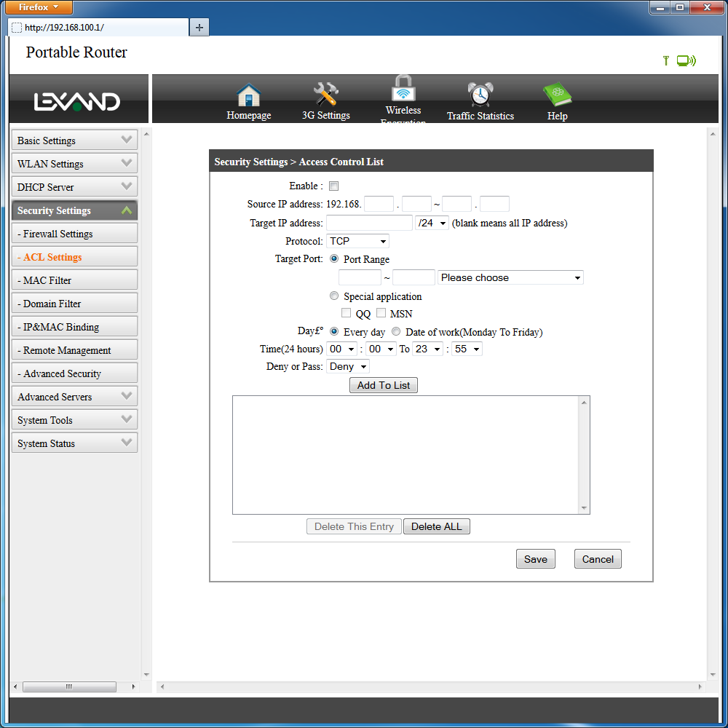Image resolution: width=728 pixels, height=728 pixels.
Task: Open the end hour 23 dropdown
Action: coord(427,349)
